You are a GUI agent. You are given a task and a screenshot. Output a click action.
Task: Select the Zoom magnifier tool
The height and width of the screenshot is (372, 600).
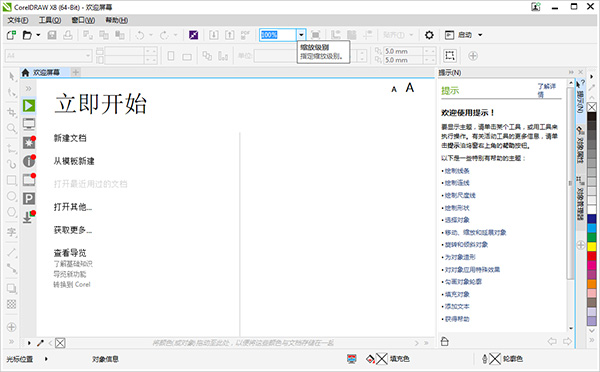tap(12, 128)
